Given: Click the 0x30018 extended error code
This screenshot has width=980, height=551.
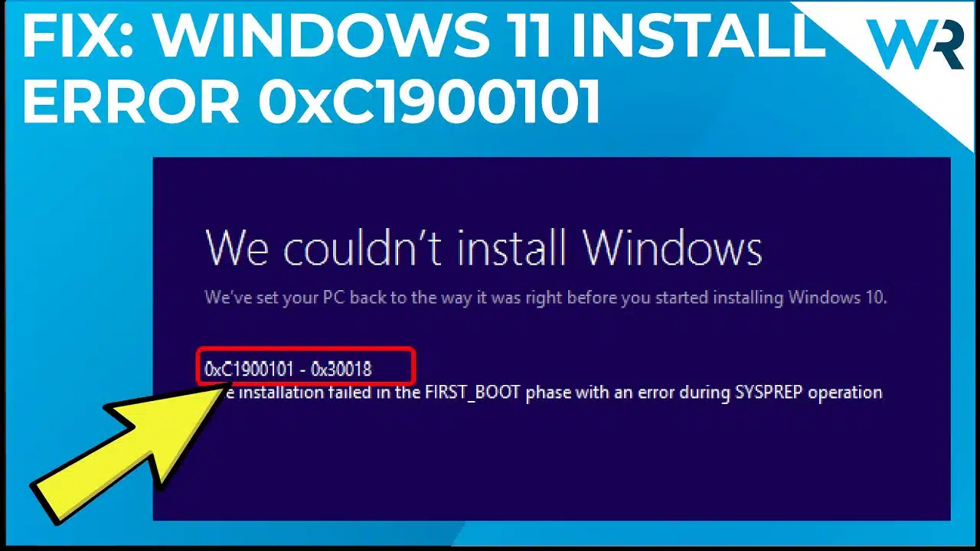Looking at the screenshot, I should coord(341,369).
